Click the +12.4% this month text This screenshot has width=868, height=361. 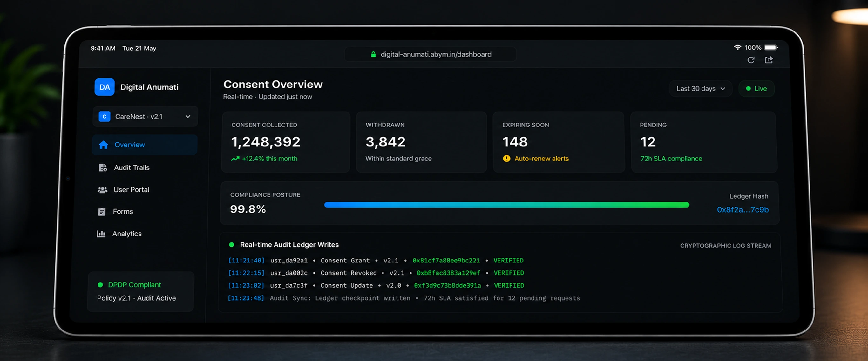pos(269,159)
